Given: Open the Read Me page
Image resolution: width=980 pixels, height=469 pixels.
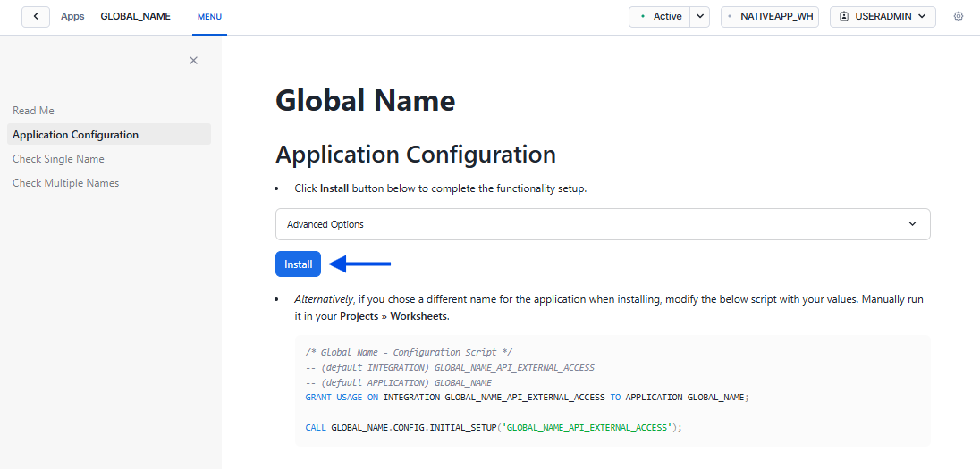Looking at the screenshot, I should (34, 111).
